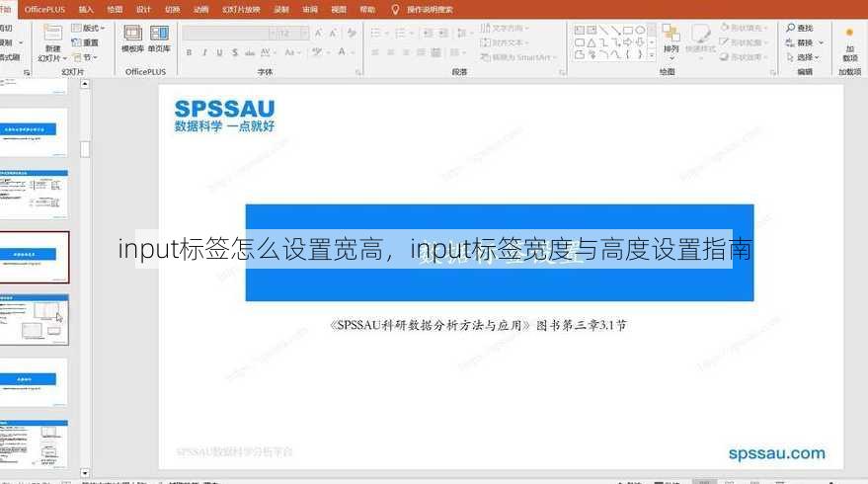Switch to the 插入 (Insert) tab
This screenshot has height=484, width=868.
pos(86,10)
